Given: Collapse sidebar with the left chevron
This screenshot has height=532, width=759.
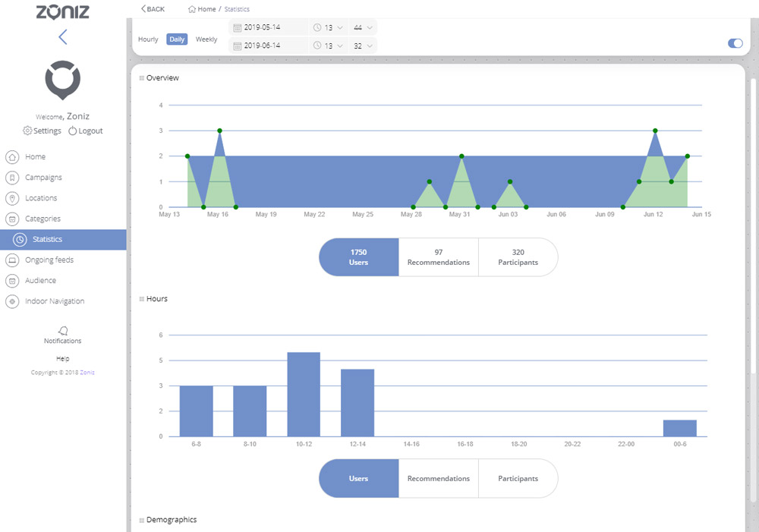Looking at the screenshot, I should point(63,36).
